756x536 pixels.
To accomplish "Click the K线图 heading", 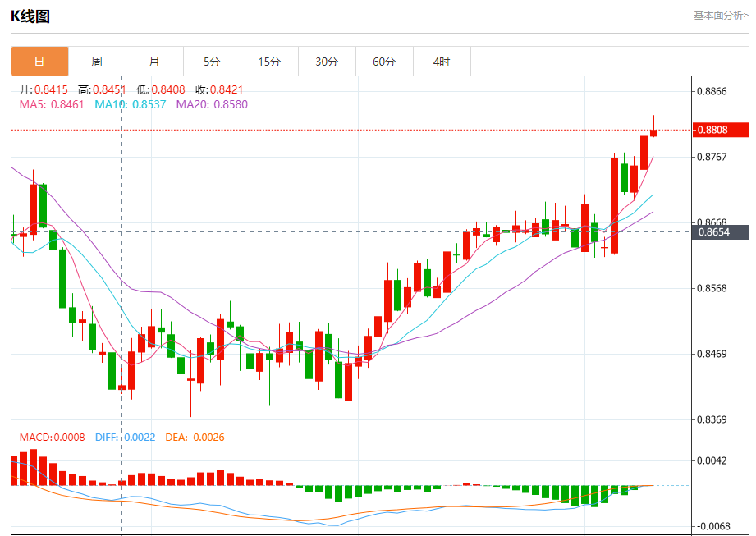I will click(x=30, y=16).
